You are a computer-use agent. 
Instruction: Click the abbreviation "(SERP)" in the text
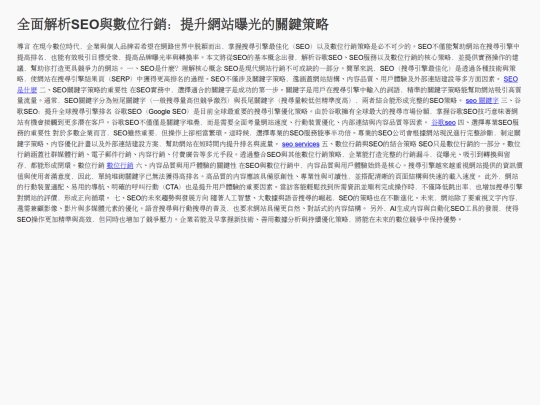pyautogui.click(x=120, y=79)
